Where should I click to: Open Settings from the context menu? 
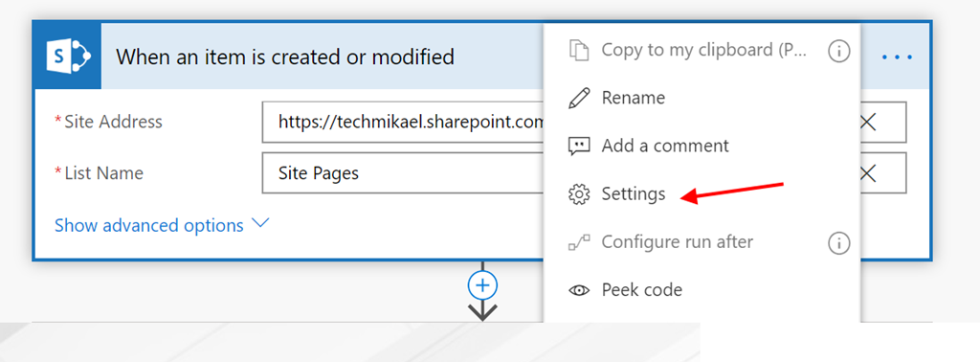click(702, 194)
